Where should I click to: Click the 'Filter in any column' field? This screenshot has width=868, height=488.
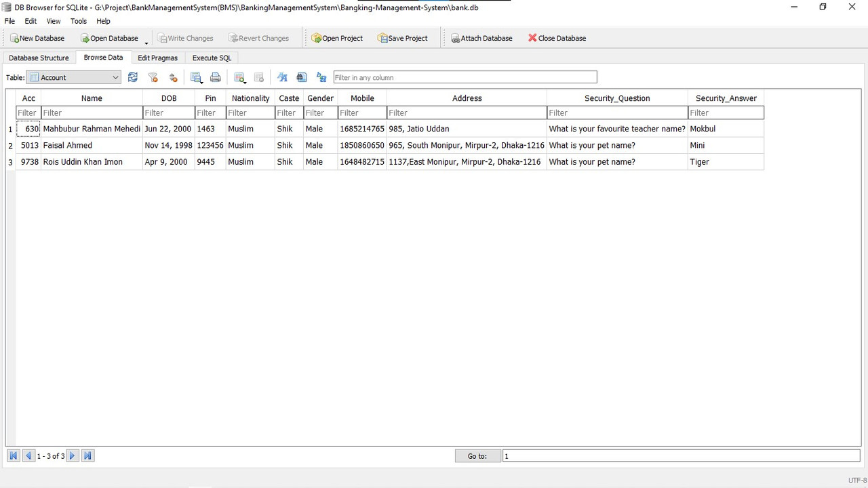point(465,77)
